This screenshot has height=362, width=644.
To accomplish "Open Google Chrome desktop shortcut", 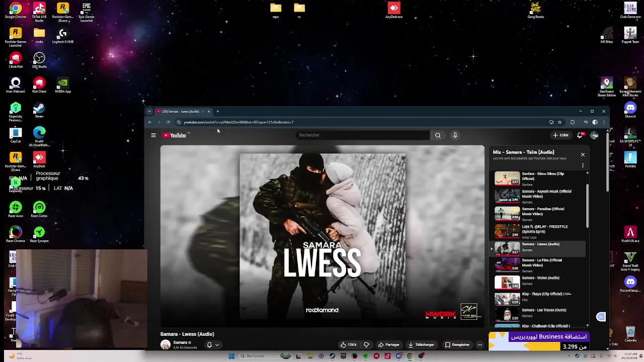I will click(x=16, y=11).
